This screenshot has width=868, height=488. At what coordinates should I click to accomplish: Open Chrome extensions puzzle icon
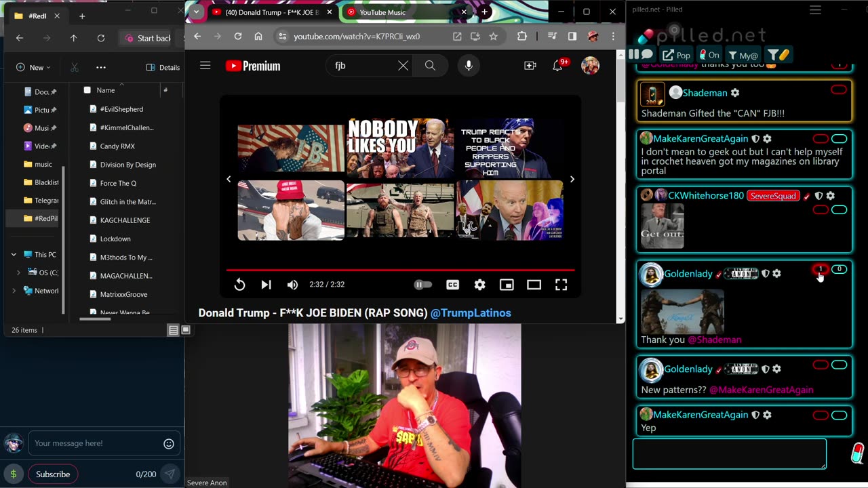pos(521,37)
